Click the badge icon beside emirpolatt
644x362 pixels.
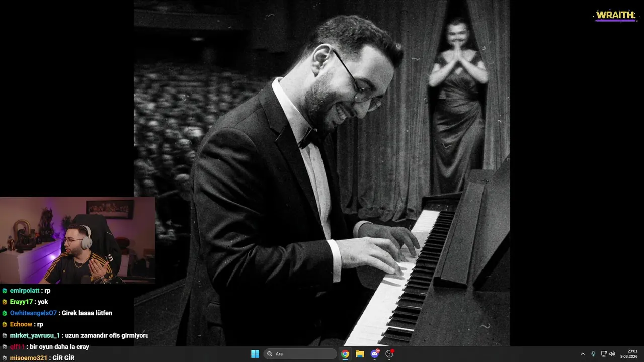(5, 291)
